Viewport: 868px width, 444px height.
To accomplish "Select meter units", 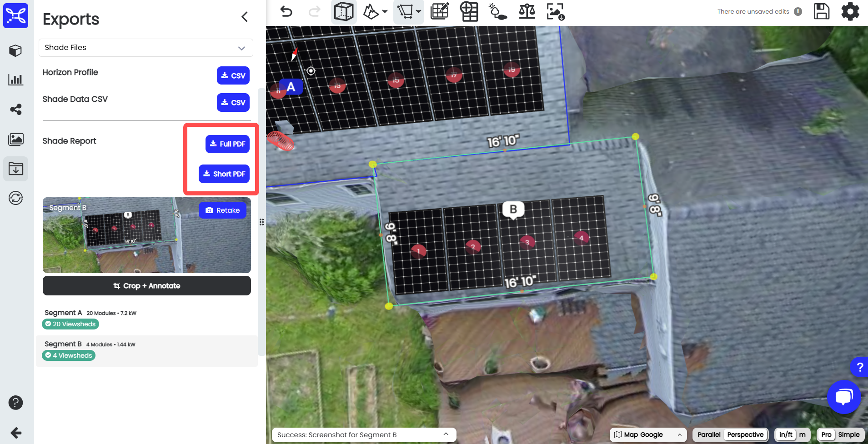I will pyautogui.click(x=803, y=435).
